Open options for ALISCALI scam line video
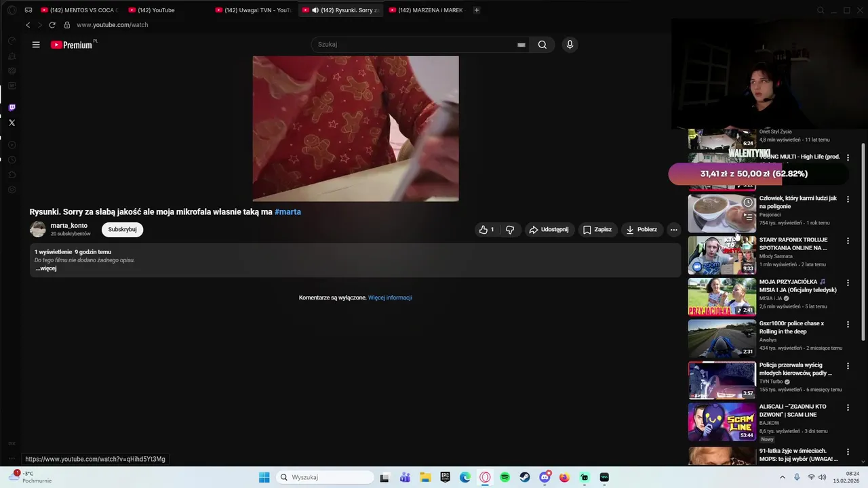The height and width of the screenshot is (488, 868). (x=848, y=407)
